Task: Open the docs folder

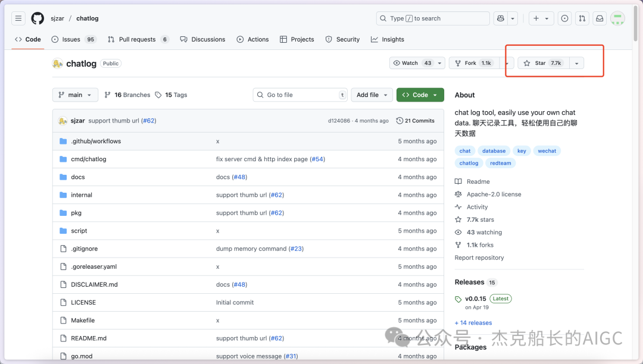Action: pyautogui.click(x=78, y=177)
